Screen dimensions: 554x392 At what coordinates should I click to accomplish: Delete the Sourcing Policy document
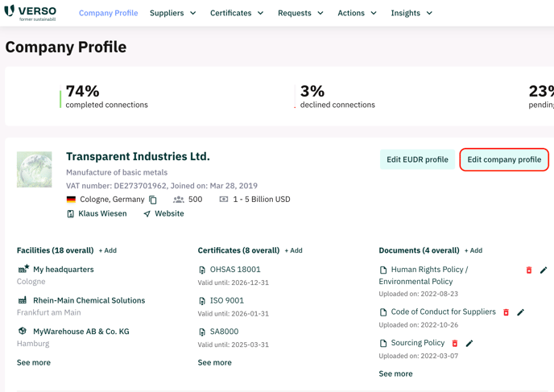pyautogui.click(x=455, y=343)
